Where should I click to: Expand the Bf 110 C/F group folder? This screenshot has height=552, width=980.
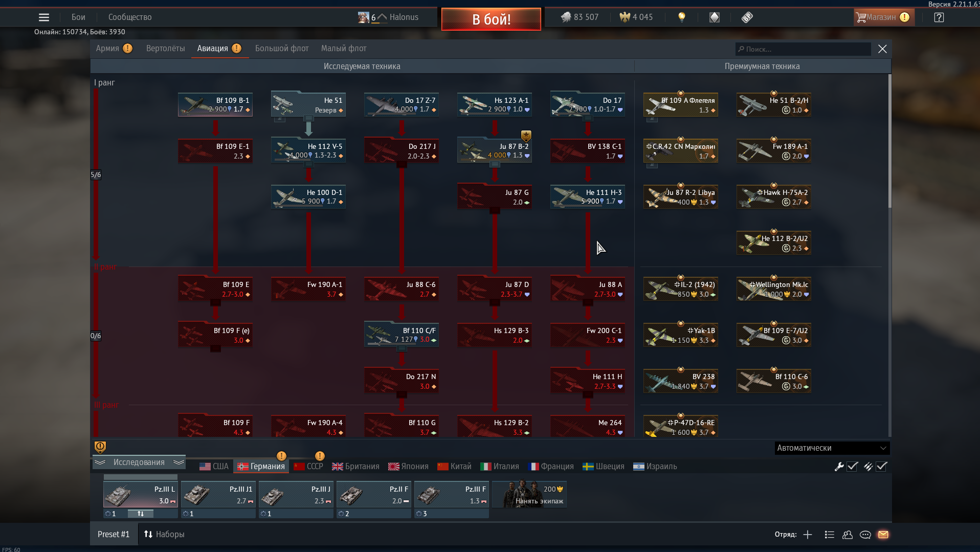pos(402,349)
